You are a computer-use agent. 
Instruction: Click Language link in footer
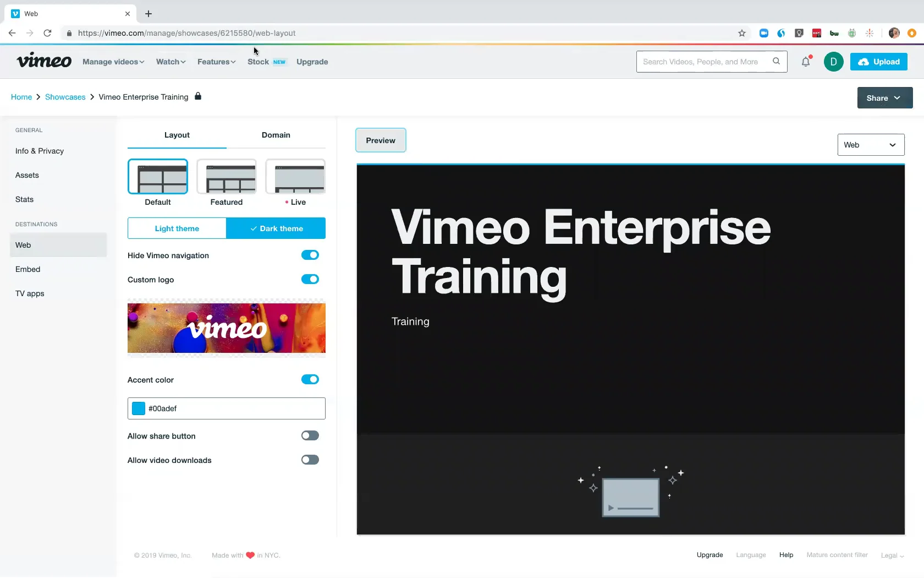(x=751, y=555)
